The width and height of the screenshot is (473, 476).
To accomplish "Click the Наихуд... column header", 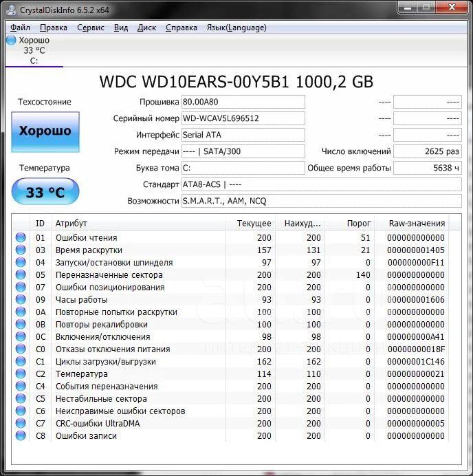I will tap(300, 224).
